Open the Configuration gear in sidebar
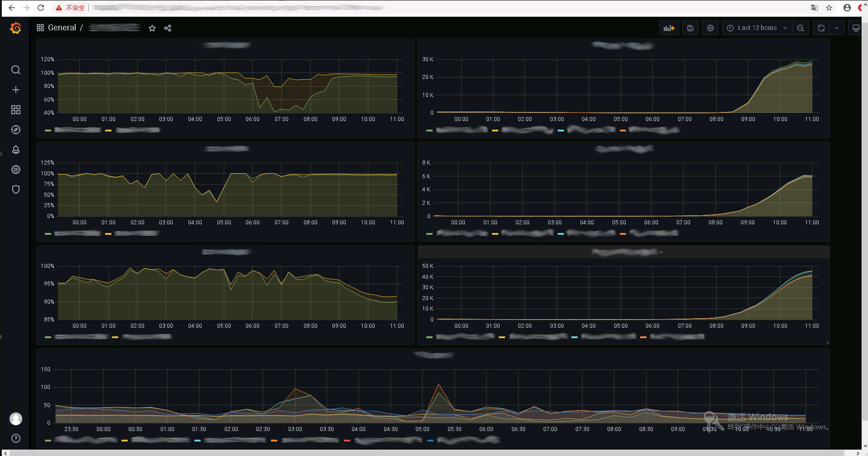This screenshot has height=456, width=868. [16, 170]
